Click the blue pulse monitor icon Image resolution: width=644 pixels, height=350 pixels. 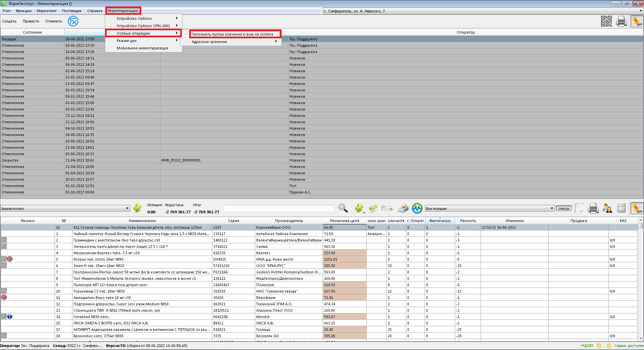(x=417, y=208)
